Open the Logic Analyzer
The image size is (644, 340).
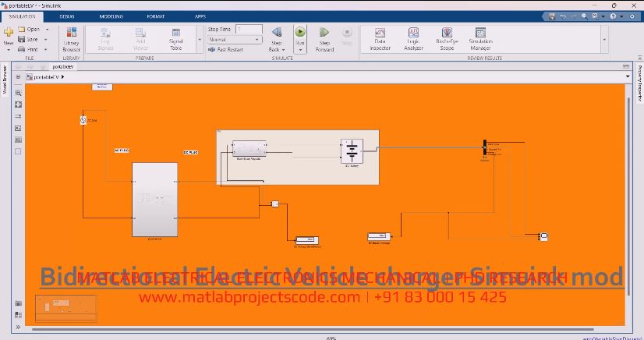pyautogui.click(x=413, y=40)
